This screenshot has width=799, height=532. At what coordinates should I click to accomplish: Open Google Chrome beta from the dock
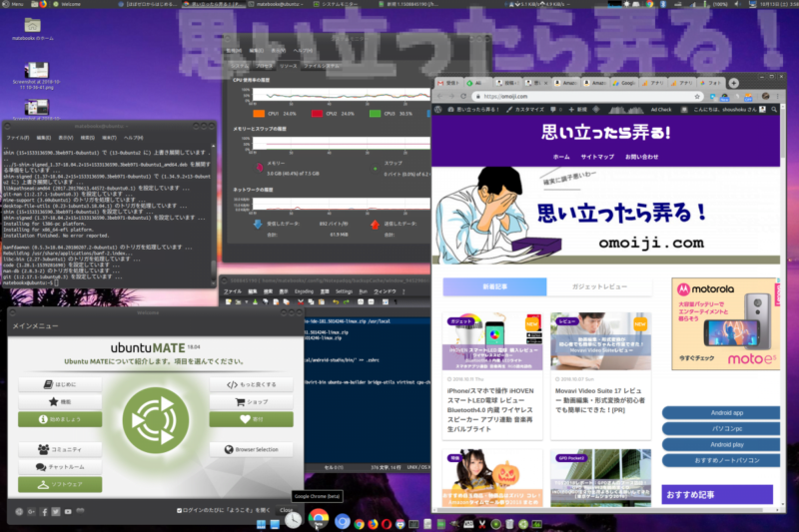318,519
